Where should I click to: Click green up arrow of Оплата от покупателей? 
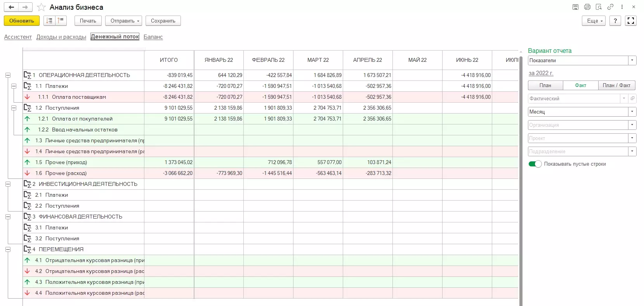point(27,119)
